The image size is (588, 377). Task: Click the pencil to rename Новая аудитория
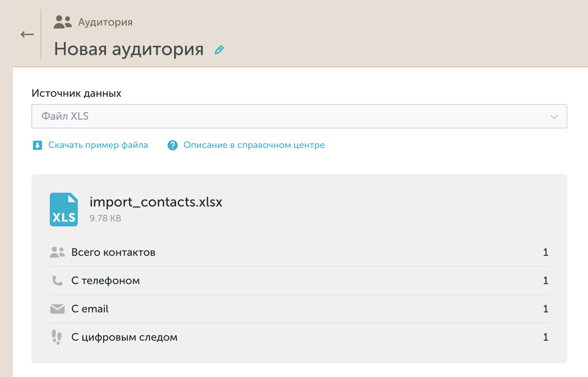click(x=219, y=49)
